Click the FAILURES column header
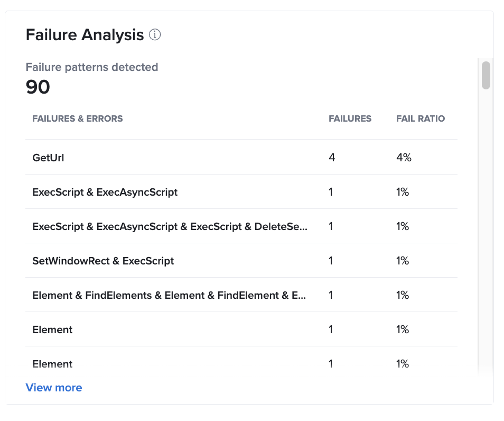Image resolution: width=504 pixels, height=421 pixels. [x=350, y=118]
